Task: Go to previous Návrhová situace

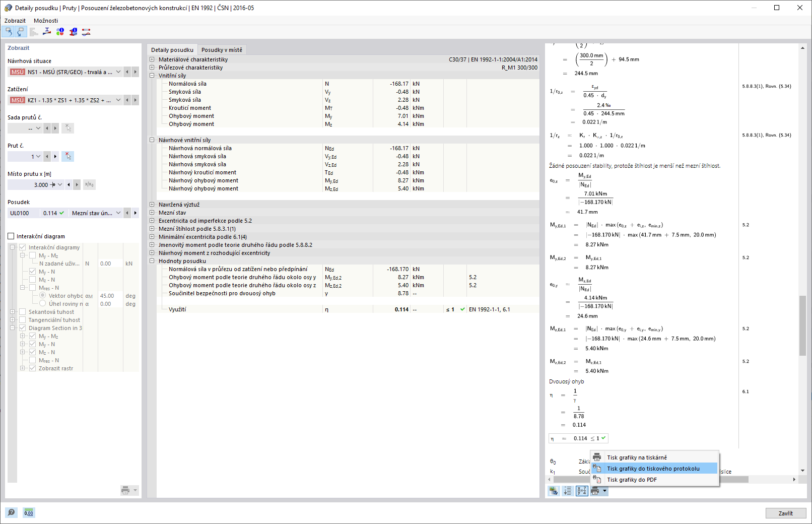Action: tap(127, 72)
